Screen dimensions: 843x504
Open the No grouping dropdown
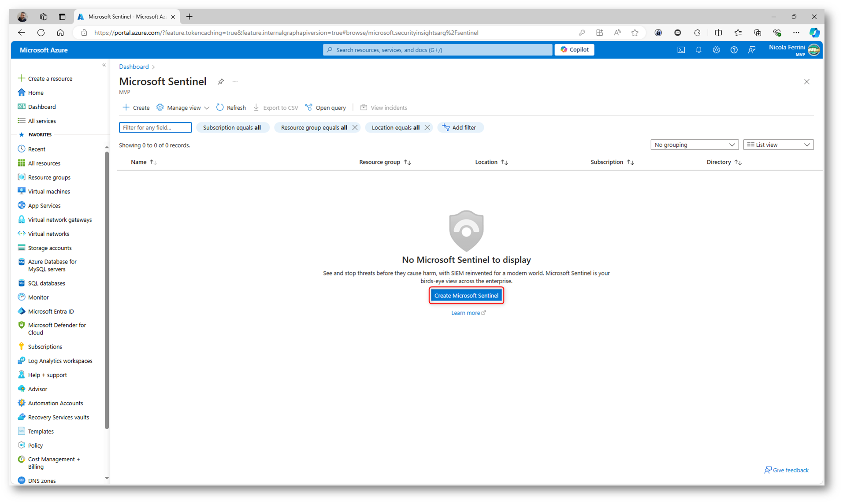coord(694,145)
